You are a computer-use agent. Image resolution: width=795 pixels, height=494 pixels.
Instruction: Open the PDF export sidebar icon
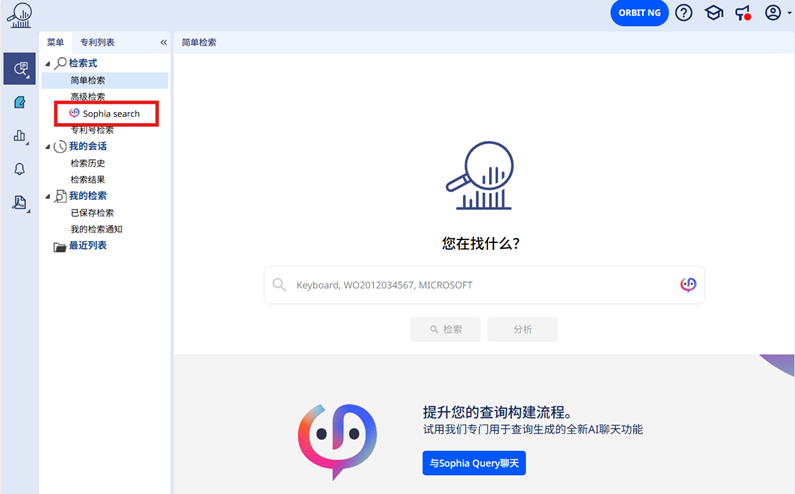20,203
